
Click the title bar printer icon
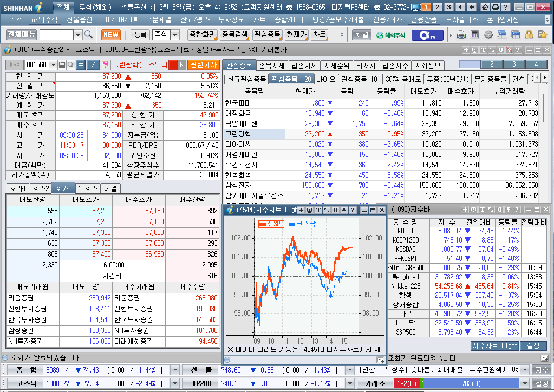[496, 6]
